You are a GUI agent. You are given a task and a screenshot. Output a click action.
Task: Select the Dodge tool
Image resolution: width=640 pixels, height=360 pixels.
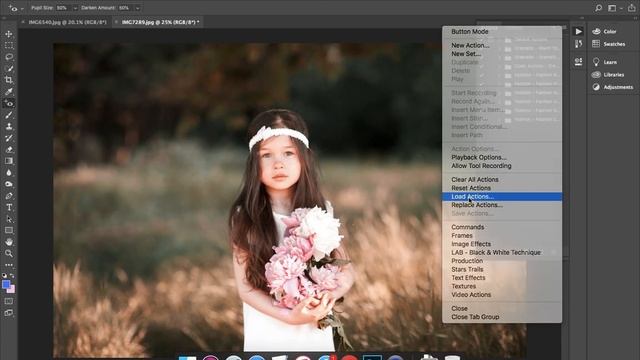(9, 184)
